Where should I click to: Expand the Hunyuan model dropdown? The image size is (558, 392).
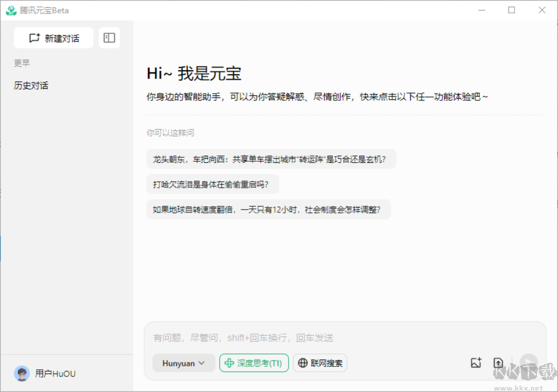[x=184, y=363]
